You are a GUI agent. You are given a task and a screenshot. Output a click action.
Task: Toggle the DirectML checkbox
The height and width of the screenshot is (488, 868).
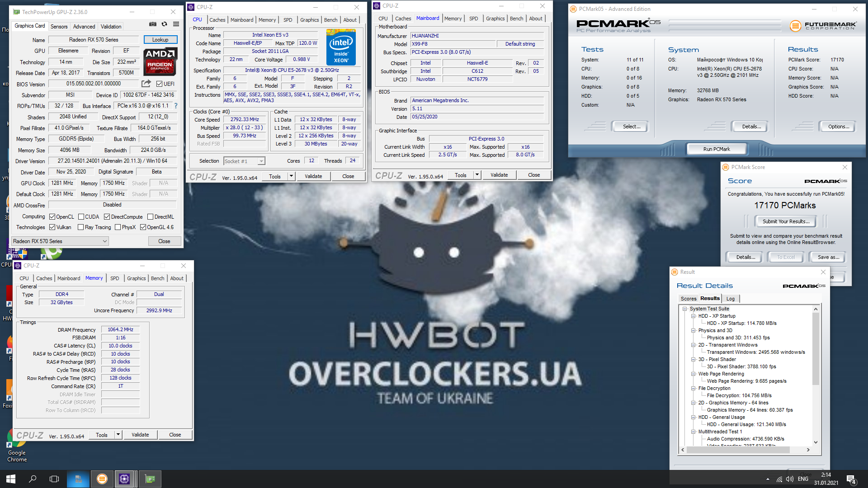(151, 217)
